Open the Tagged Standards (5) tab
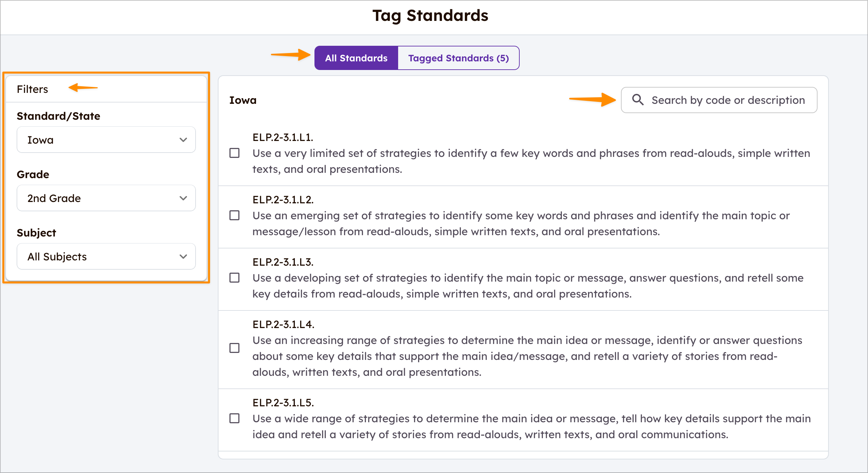 pyautogui.click(x=458, y=58)
